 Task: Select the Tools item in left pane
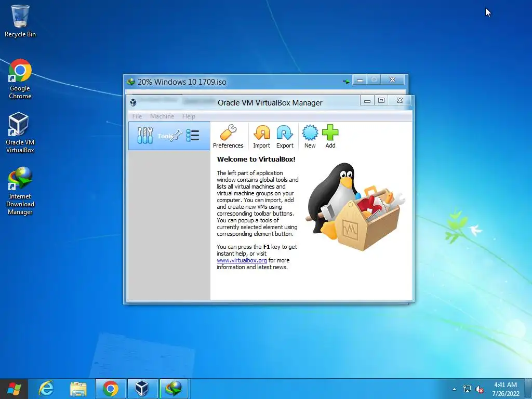point(169,136)
